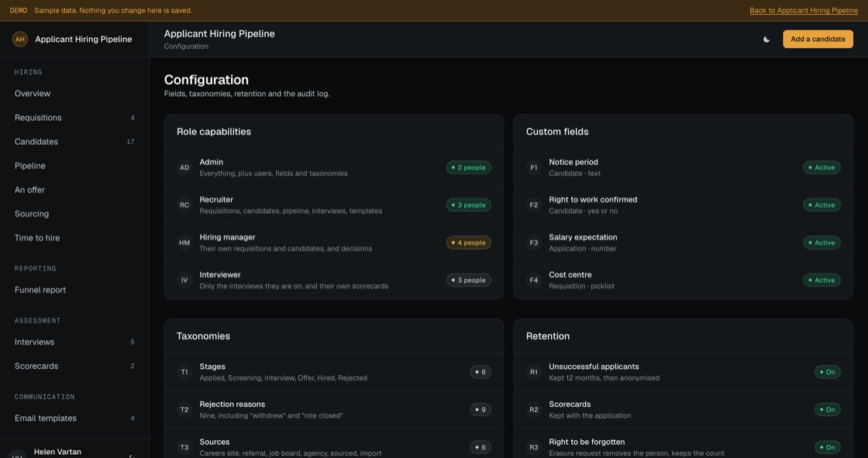Follow Back to Applicant Hiring Pipeline link
This screenshot has width=868, height=458.
[x=803, y=11]
